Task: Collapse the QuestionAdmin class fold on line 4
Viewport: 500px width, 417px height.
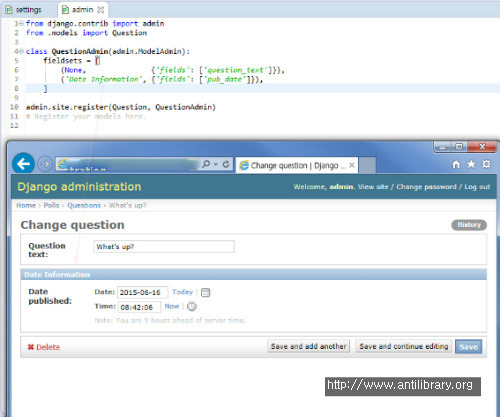Action: tap(21, 51)
